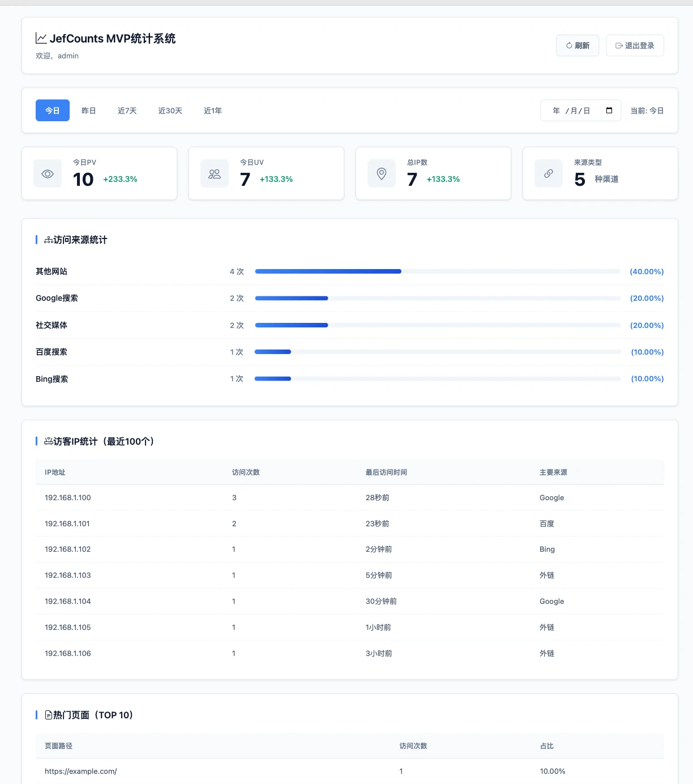This screenshot has height=784, width=693.
Task: Click the 2分钟前 last visit time
Action: tap(379, 549)
